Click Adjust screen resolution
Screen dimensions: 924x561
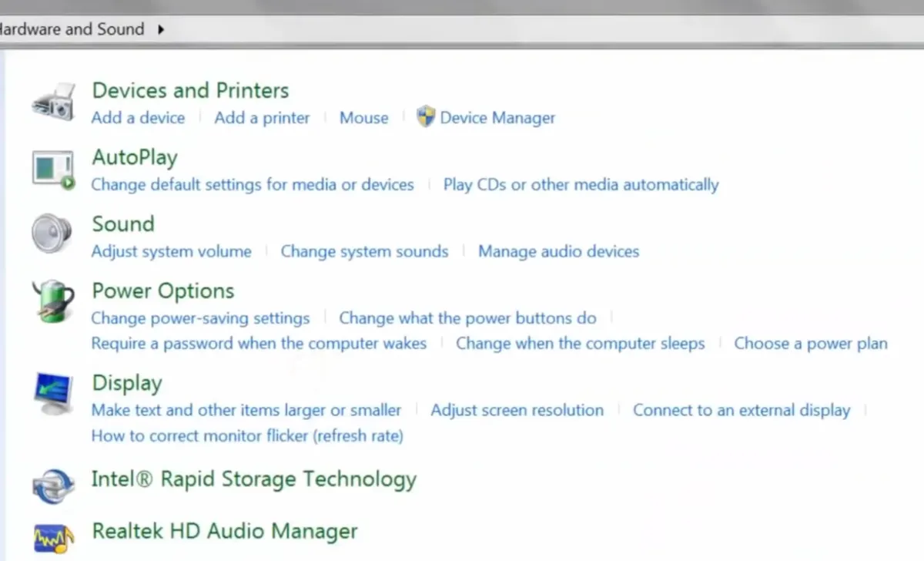click(517, 410)
